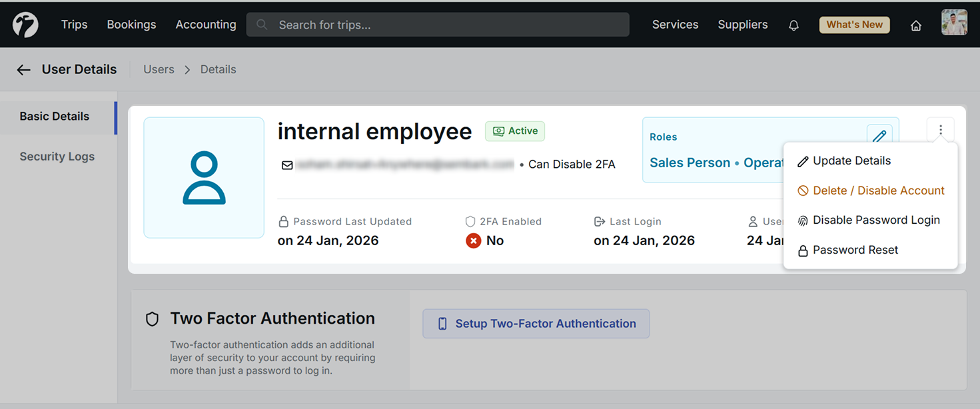Image resolution: width=980 pixels, height=409 pixels.
Task: Edit roles with the pencil icon
Action: tap(879, 136)
